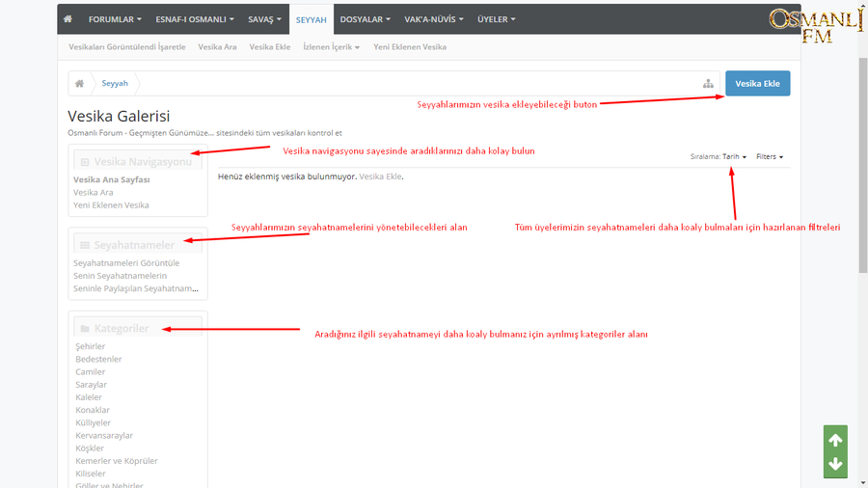Click the blue Vesika Ekle button

(x=757, y=84)
